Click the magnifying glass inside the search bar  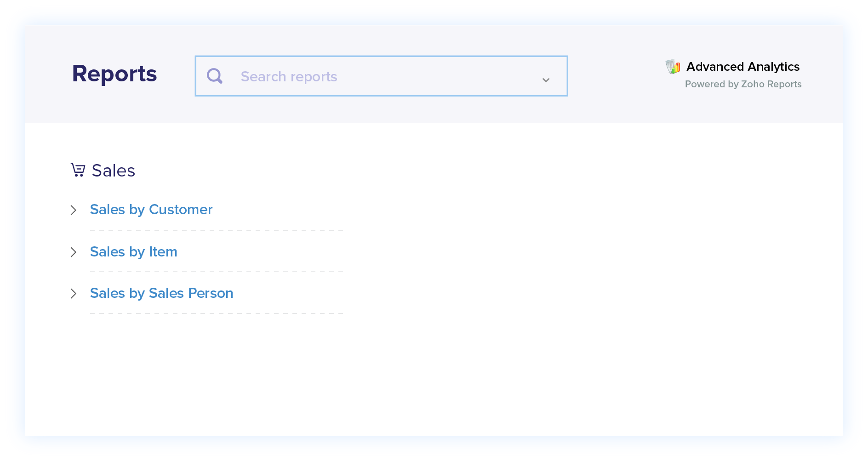[x=214, y=76]
